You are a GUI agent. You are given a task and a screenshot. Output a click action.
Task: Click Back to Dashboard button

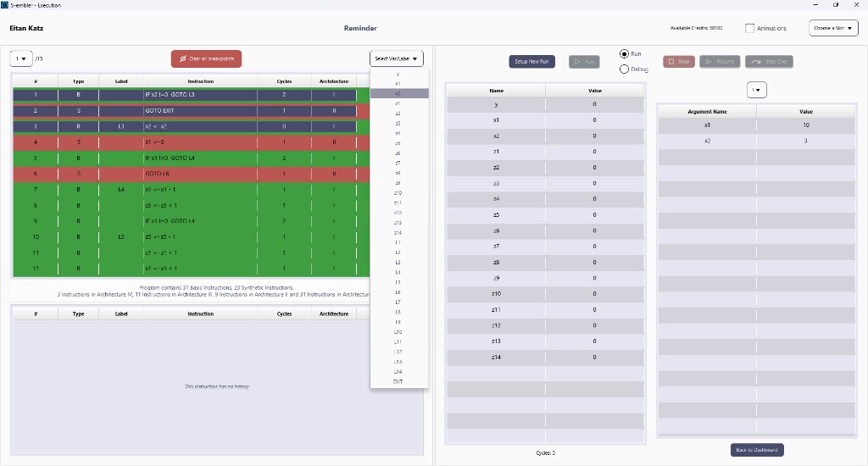(x=757, y=450)
